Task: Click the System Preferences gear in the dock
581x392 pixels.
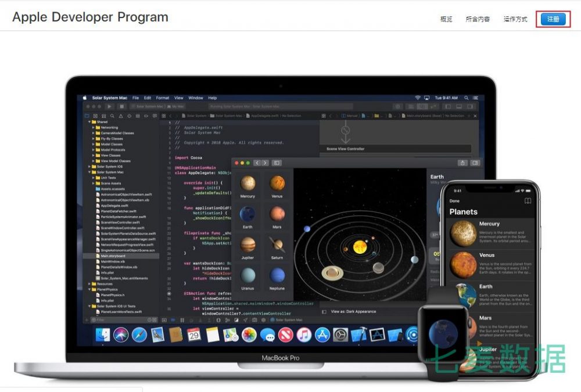Action: pos(340,335)
